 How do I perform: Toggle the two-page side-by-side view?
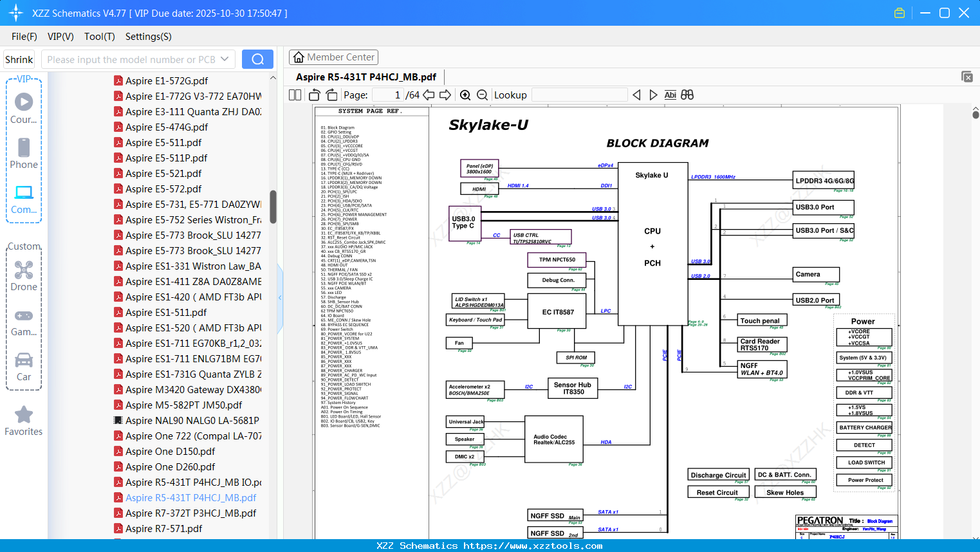[x=295, y=95]
